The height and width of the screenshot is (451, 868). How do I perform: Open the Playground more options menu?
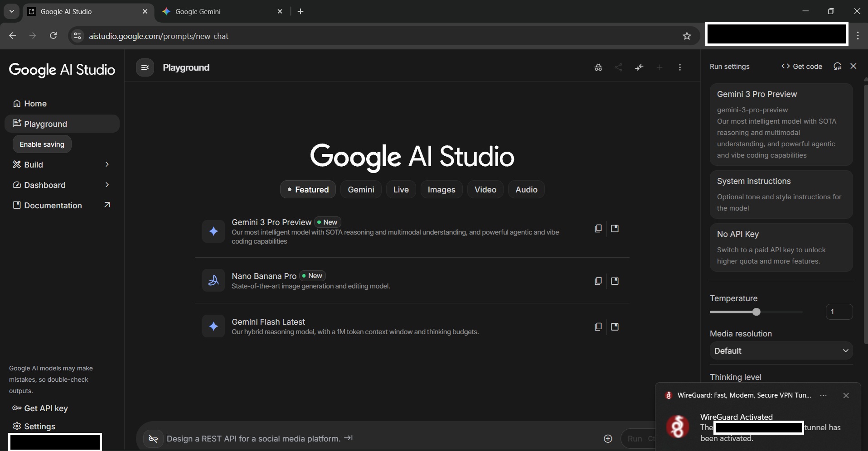point(679,67)
